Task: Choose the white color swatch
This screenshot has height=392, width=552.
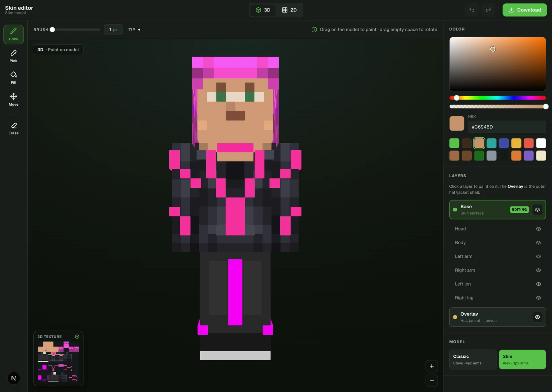Action: tap(541, 143)
